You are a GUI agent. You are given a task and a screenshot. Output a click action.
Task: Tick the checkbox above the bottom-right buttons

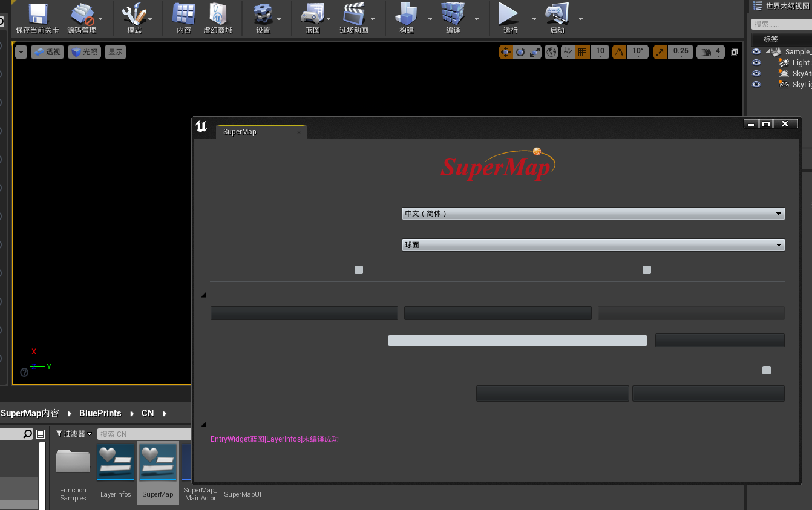767,370
